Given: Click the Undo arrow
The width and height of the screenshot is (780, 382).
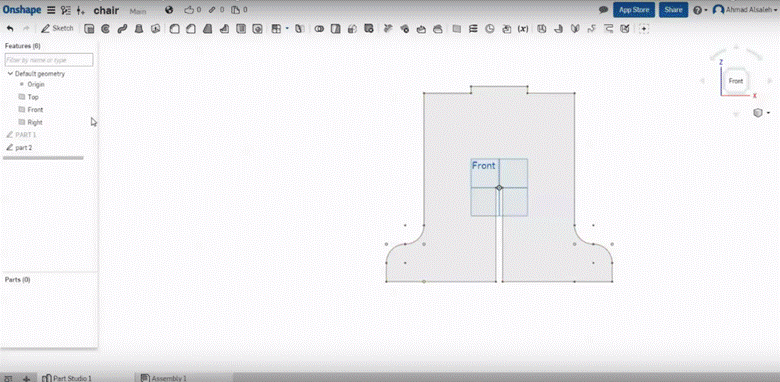Looking at the screenshot, I should [x=10, y=29].
